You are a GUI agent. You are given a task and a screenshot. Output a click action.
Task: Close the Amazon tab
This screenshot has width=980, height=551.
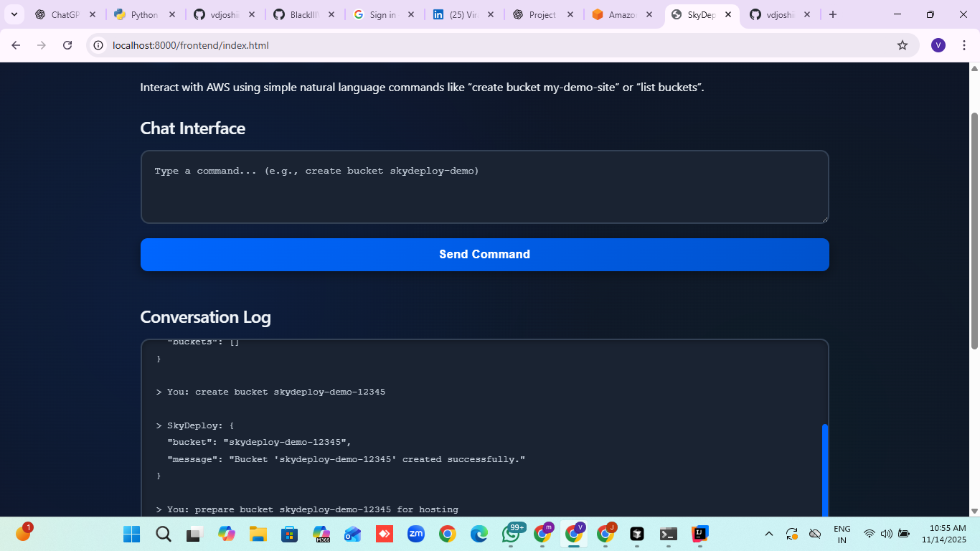650,14
